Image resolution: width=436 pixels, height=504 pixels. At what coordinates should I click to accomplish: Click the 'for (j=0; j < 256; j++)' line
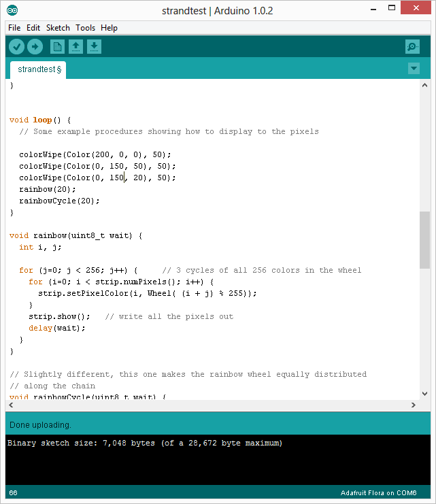tap(78, 270)
